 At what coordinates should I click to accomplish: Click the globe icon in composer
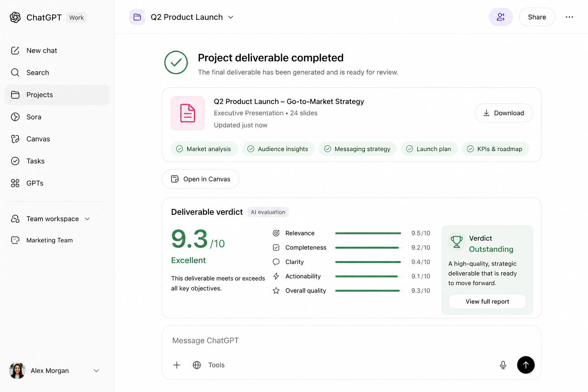(197, 365)
